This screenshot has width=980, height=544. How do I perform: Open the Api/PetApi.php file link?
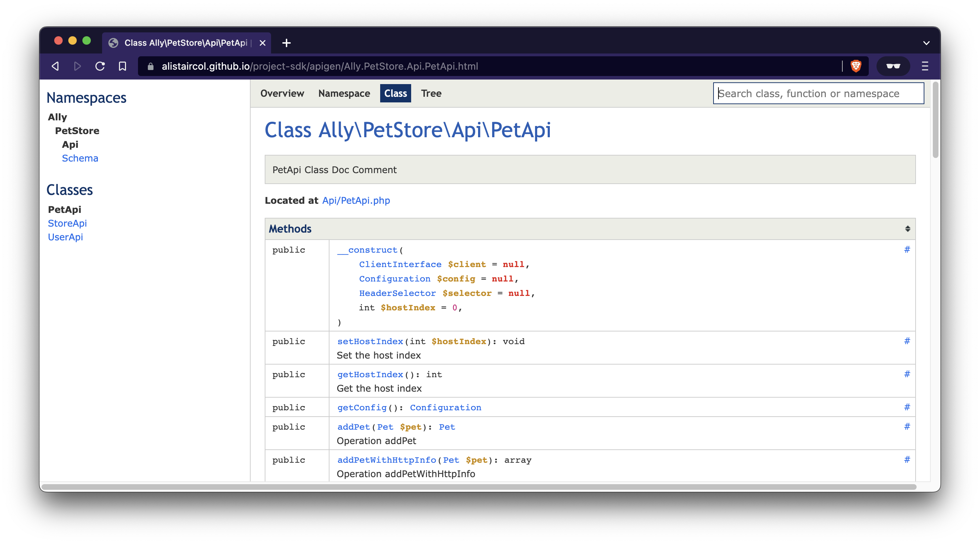pyautogui.click(x=356, y=200)
